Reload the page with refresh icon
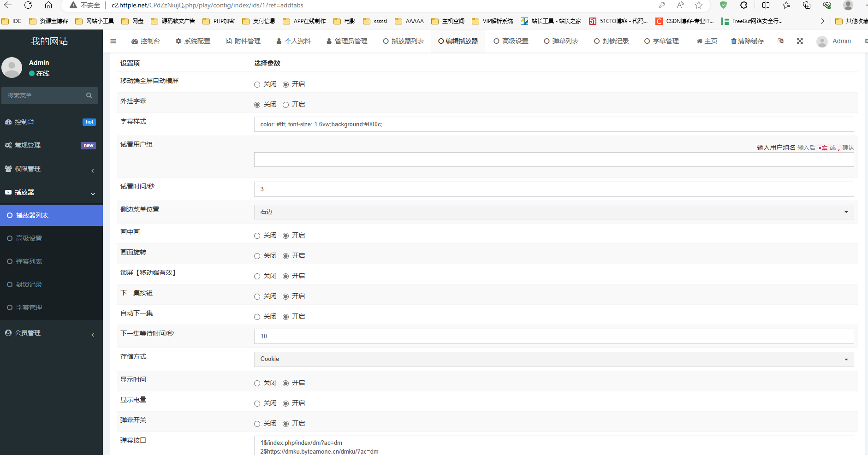 tap(28, 5)
